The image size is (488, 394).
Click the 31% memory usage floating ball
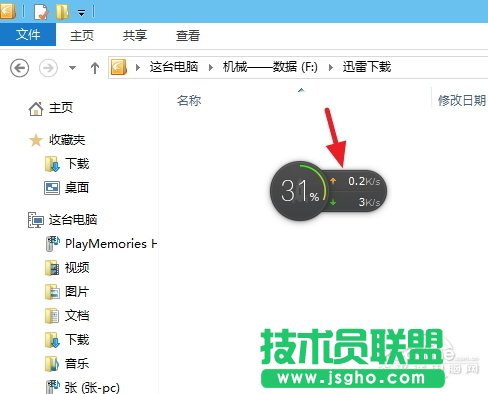[299, 191]
